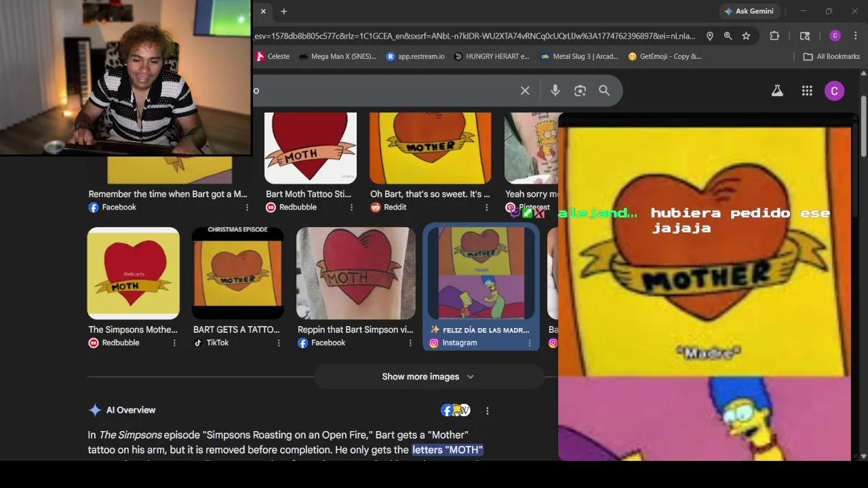Bookmark this page with the star icon
The image size is (868, 488).
(746, 36)
